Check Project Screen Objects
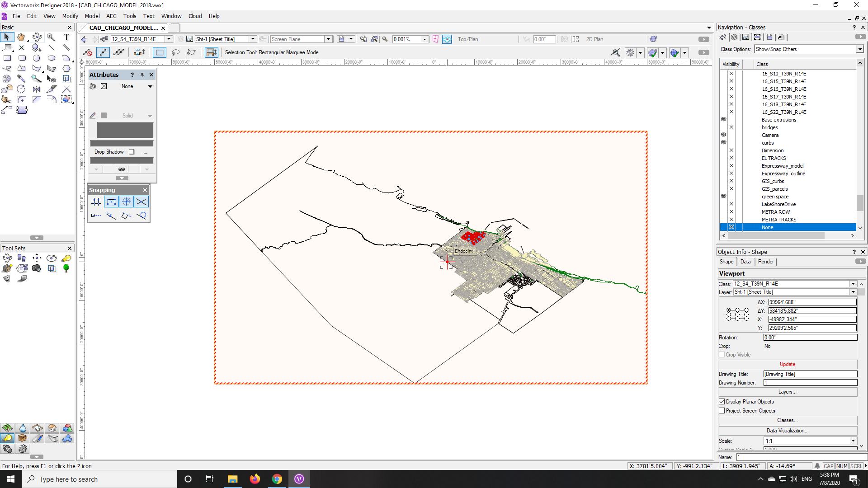Viewport: 868px width, 488px height. pos(722,410)
